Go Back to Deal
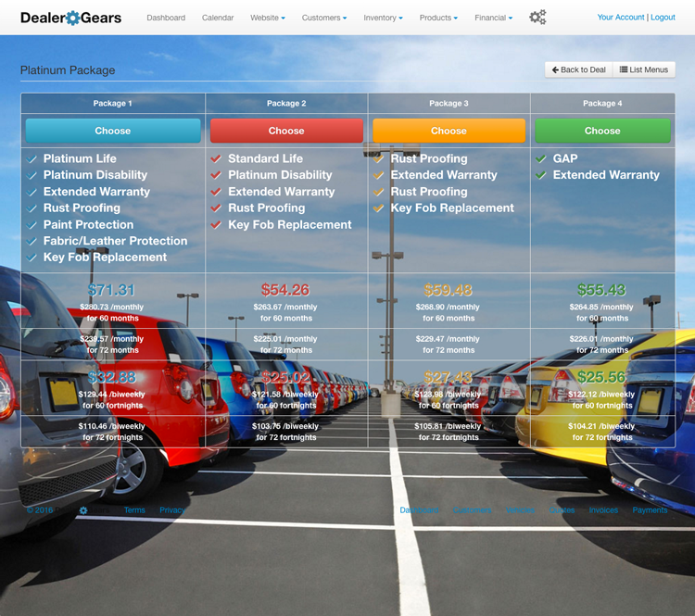This screenshot has height=616, width=695. (x=578, y=69)
